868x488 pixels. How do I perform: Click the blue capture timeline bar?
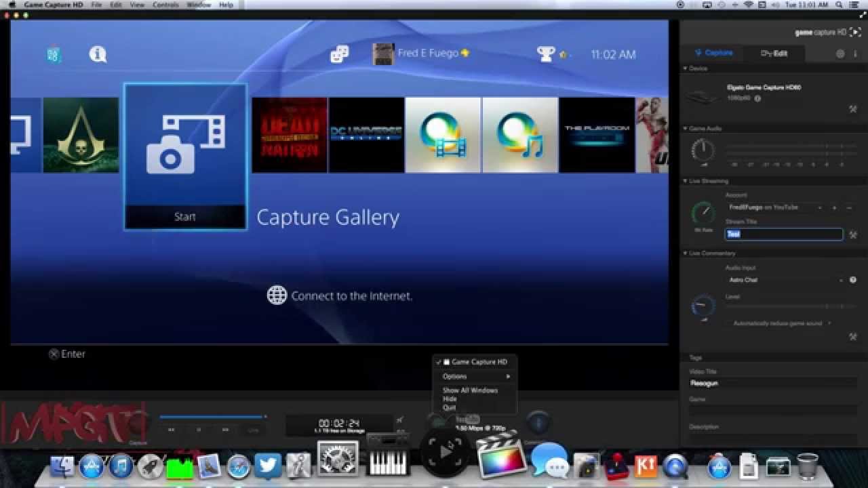(x=211, y=417)
